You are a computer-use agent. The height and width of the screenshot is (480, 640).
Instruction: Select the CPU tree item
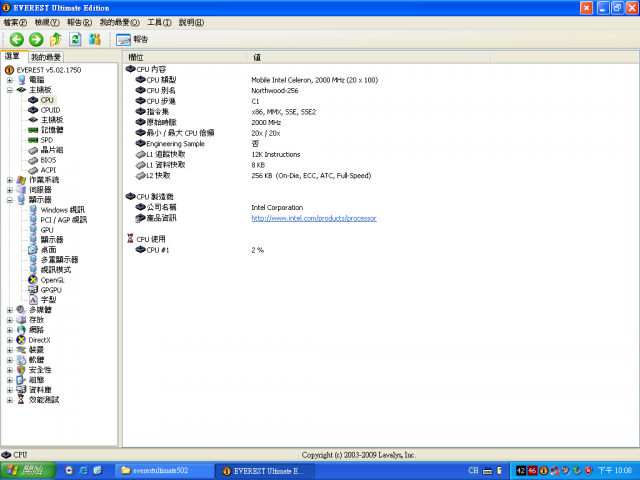[47, 100]
